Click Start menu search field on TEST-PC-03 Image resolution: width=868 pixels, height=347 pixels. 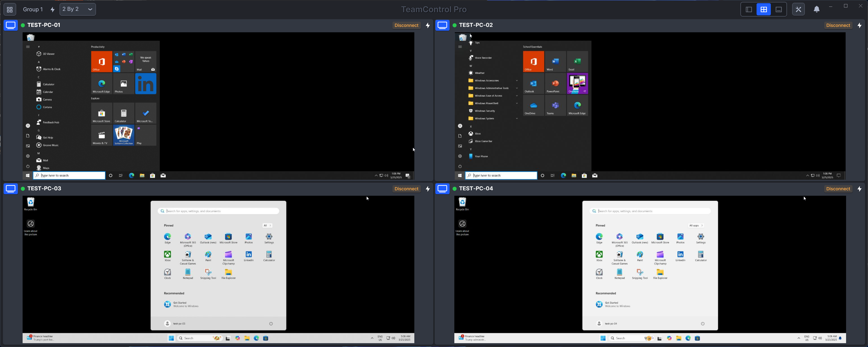click(218, 211)
